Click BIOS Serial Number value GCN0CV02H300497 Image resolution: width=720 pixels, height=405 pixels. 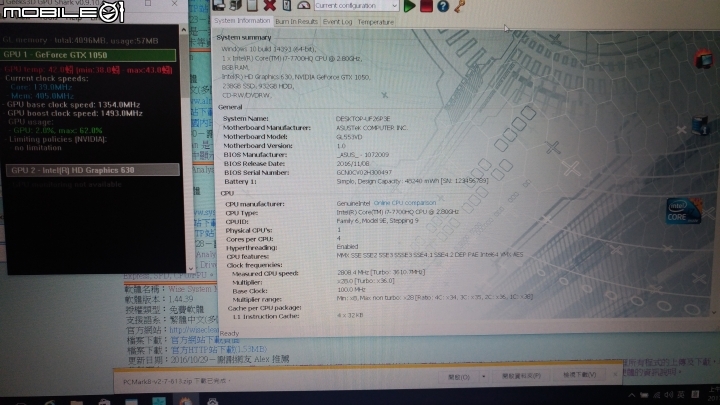pyautogui.click(x=364, y=172)
